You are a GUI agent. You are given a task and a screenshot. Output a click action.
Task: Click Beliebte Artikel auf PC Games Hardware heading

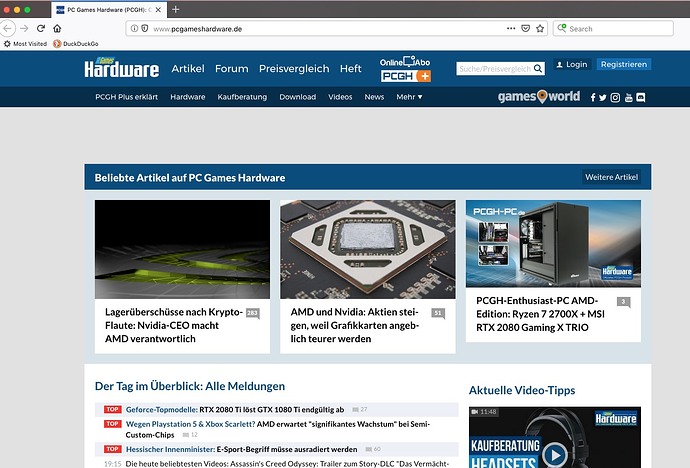[x=190, y=178]
